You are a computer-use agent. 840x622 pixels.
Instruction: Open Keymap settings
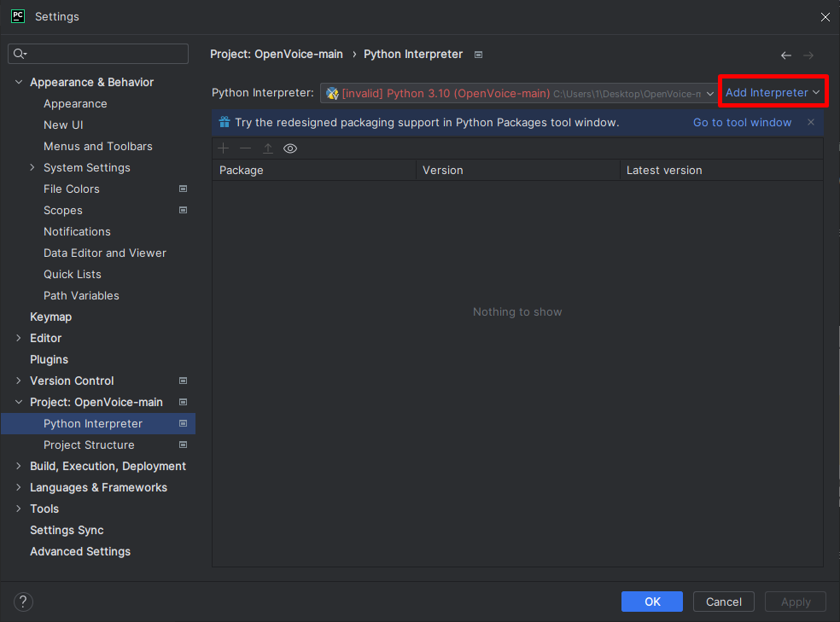pyautogui.click(x=51, y=317)
